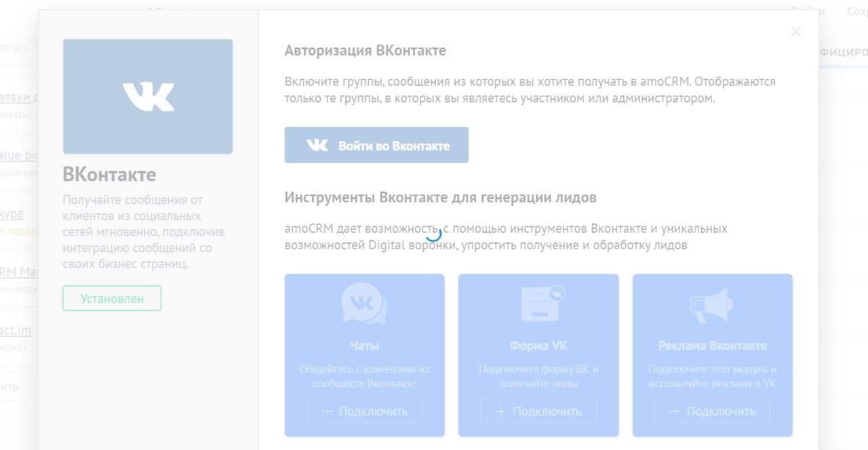Connect the Форма VK module
Image resolution: width=868 pixels, height=450 pixels.
538,411
